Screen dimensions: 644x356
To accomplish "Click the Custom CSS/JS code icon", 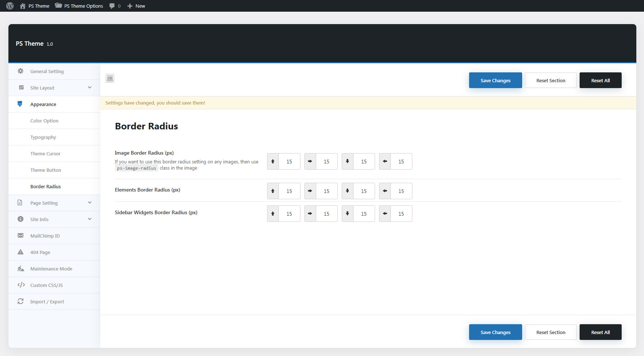I will [21, 285].
